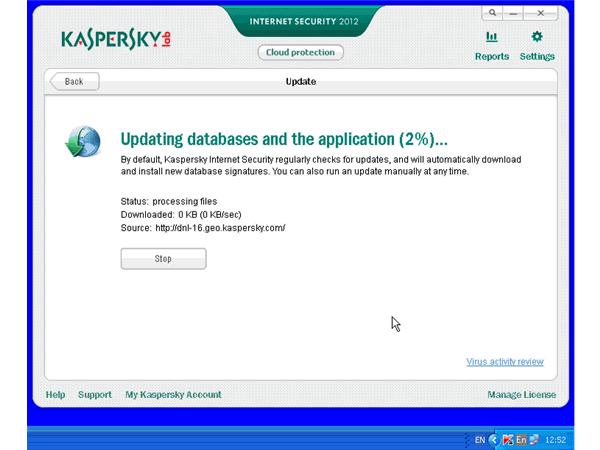Click the Settings label
600x450 pixels.
click(x=537, y=56)
